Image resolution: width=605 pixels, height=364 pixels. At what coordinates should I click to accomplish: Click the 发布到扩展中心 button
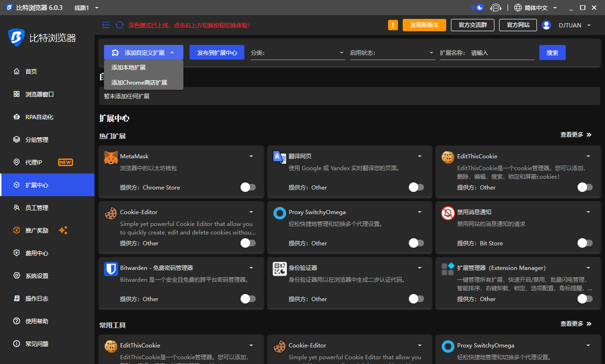217,52
